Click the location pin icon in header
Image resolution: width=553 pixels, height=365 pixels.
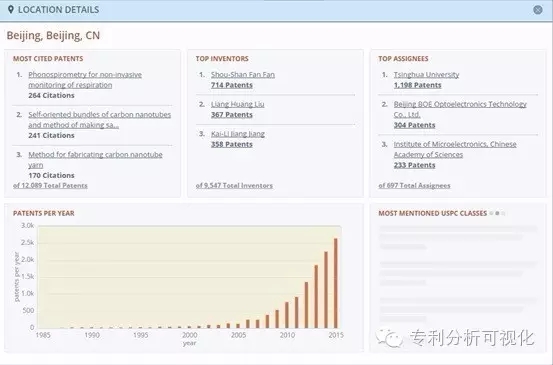click(11, 10)
